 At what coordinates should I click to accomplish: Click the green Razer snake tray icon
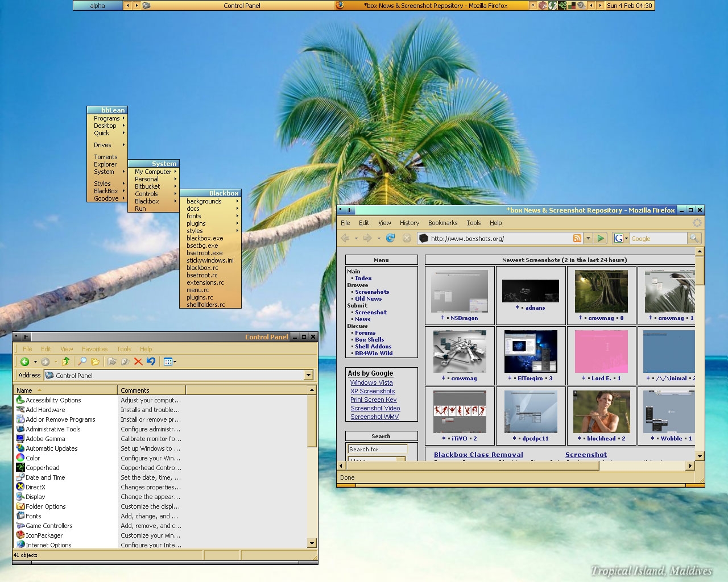coord(562,5)
